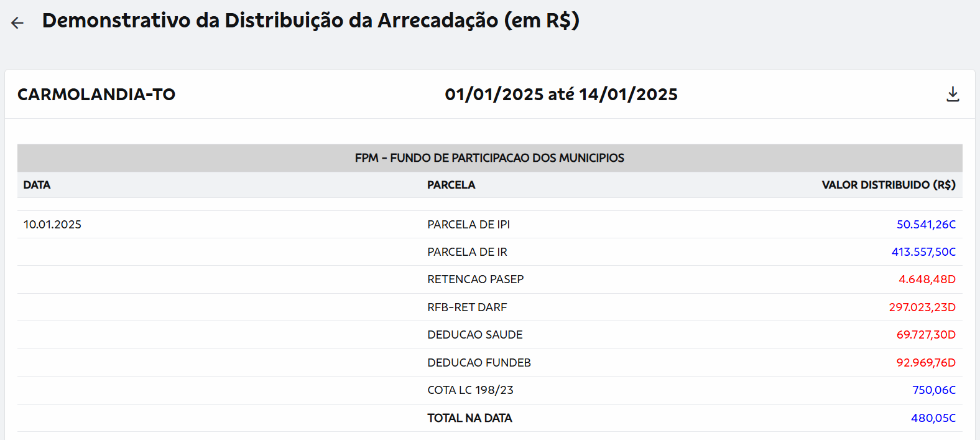Click the PARCELA column header

click(451, 185)
